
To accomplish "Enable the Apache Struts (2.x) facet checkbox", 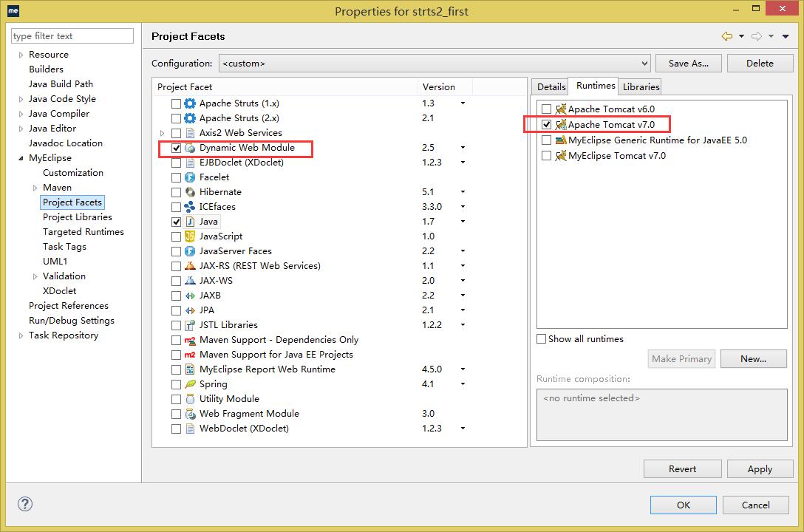I will click(x=176, y=118).
